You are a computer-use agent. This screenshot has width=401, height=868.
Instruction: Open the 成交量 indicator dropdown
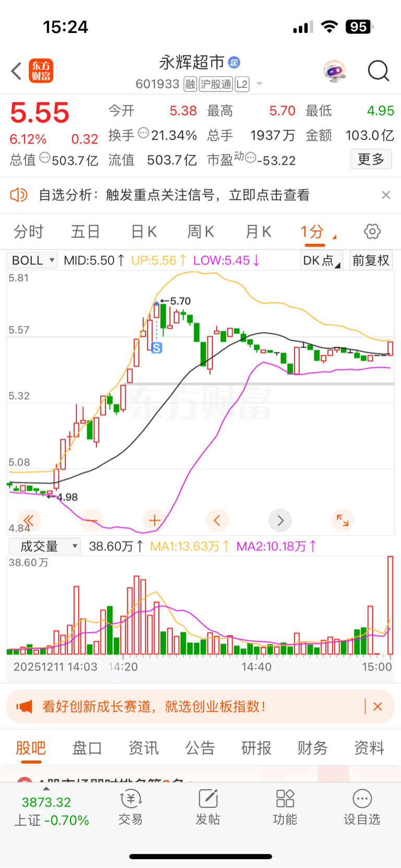click(x=44, y=546)
